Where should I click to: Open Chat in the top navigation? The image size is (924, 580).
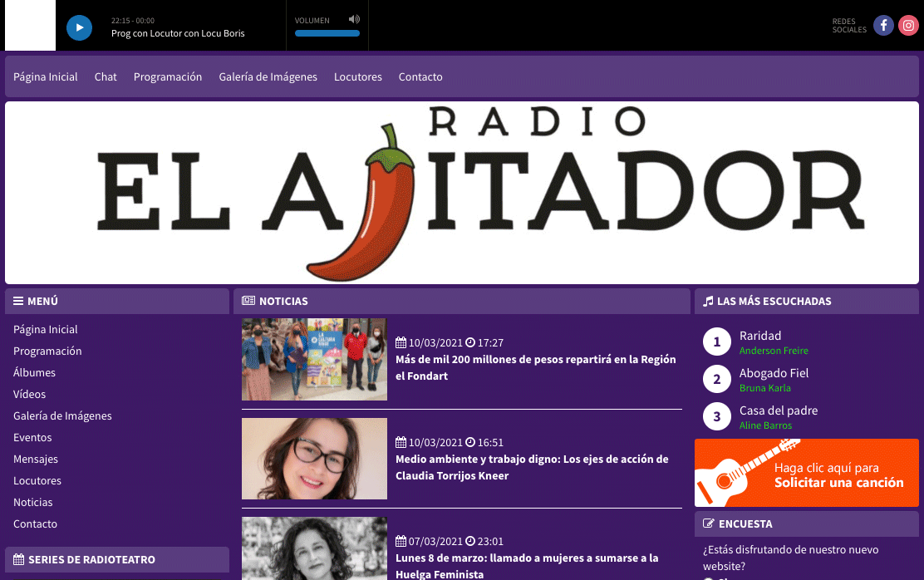pos(106,76)
